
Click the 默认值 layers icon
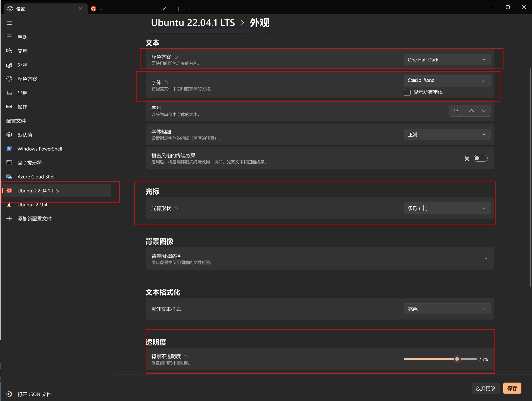[9, 135]
